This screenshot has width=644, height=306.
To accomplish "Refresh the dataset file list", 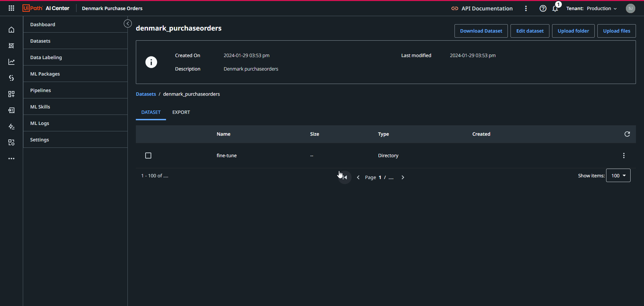I will tap(627, 134).
